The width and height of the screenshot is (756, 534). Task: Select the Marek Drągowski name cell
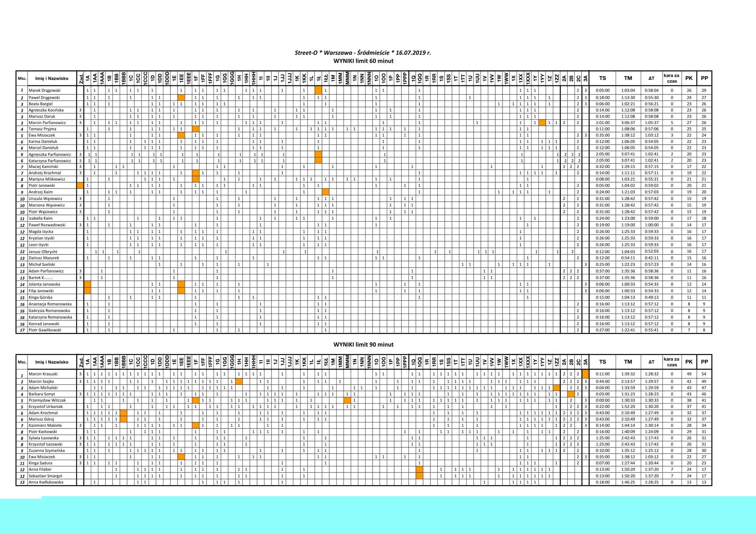click(x=45, y=90)
